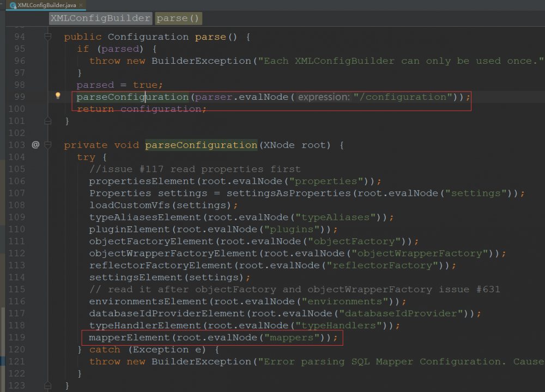The width and height of the screenshot is (545, 392).
Task: Click the "/configuration" string literal
Action: (403, 97)
